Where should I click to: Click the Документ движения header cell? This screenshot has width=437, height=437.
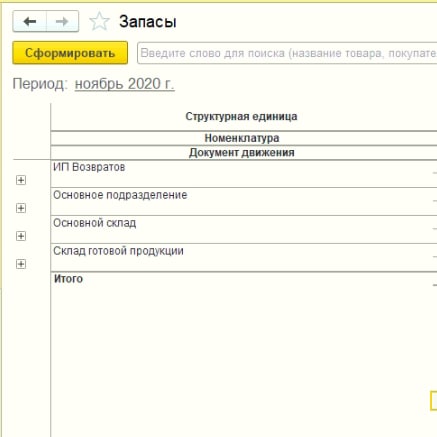pos(244,153)
